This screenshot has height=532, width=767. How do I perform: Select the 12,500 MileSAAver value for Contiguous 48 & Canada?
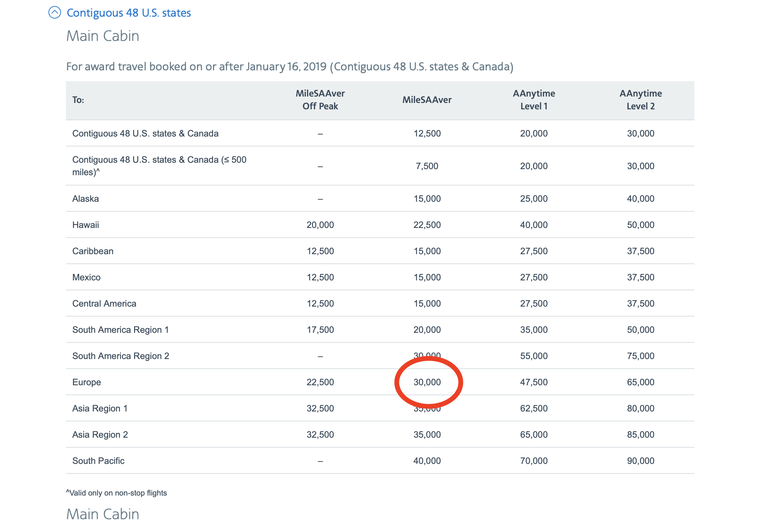click(x=427, y=133)
